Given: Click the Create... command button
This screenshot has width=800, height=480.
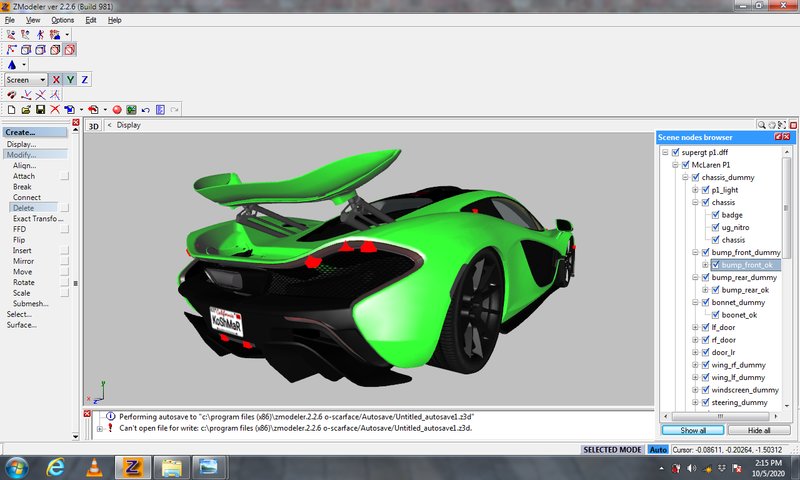Looking at the screenshot, I should tap(35, 132).
